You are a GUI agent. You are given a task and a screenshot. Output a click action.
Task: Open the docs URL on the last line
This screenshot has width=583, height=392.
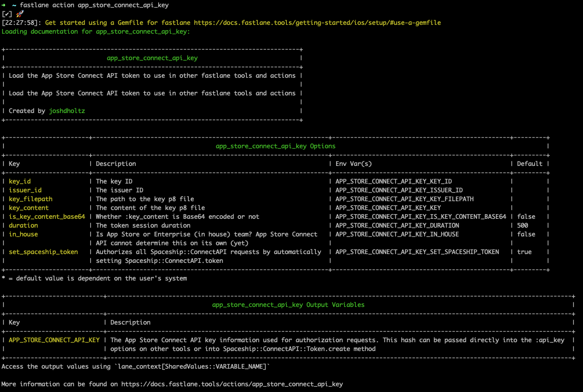pyautogui.click(x=232, y=384)
